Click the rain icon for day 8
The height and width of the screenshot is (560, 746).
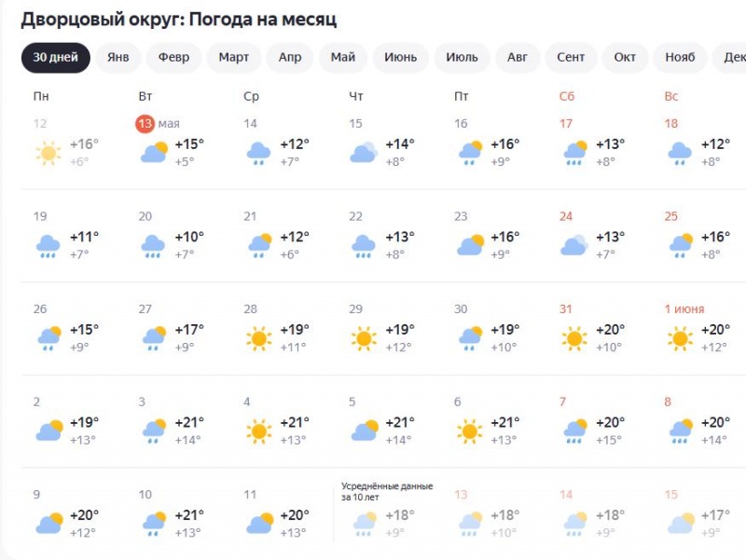pyautogui.click(x=680, y=430)
